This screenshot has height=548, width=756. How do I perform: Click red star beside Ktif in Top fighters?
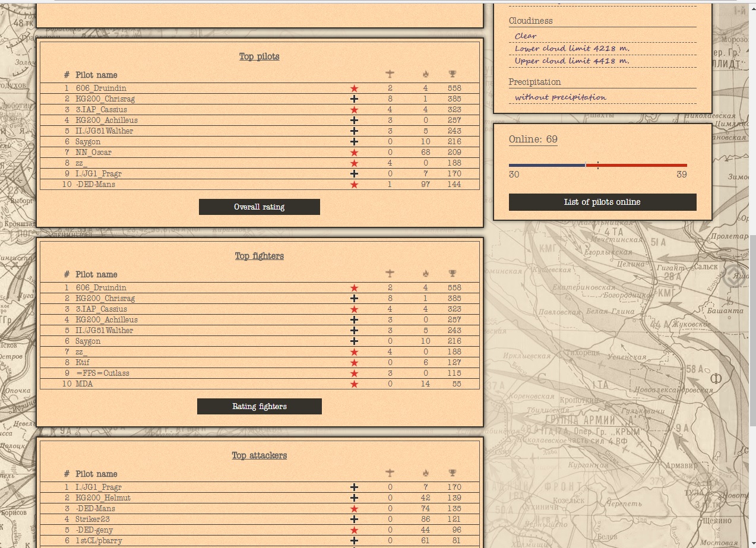tap(355, 363)
